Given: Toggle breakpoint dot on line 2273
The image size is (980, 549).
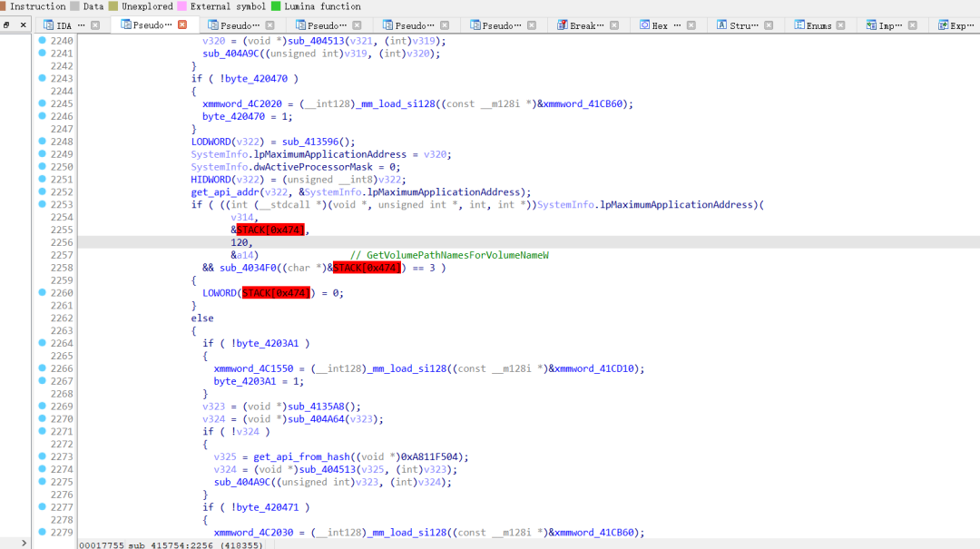Looking at the screenshot, I should click(42, 456).
